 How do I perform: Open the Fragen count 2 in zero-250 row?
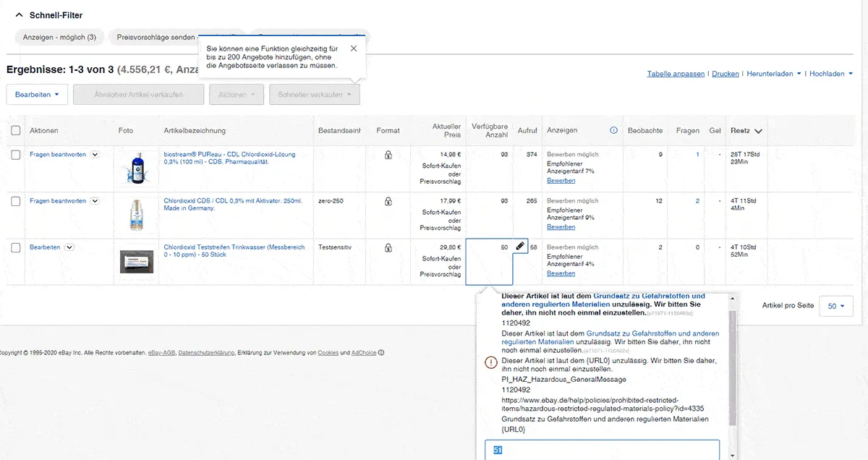click(x=697, y=201)
